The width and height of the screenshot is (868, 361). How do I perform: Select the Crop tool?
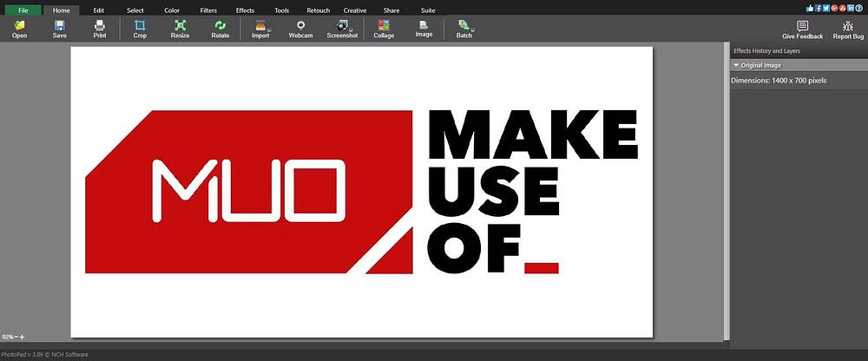[140, 29]
